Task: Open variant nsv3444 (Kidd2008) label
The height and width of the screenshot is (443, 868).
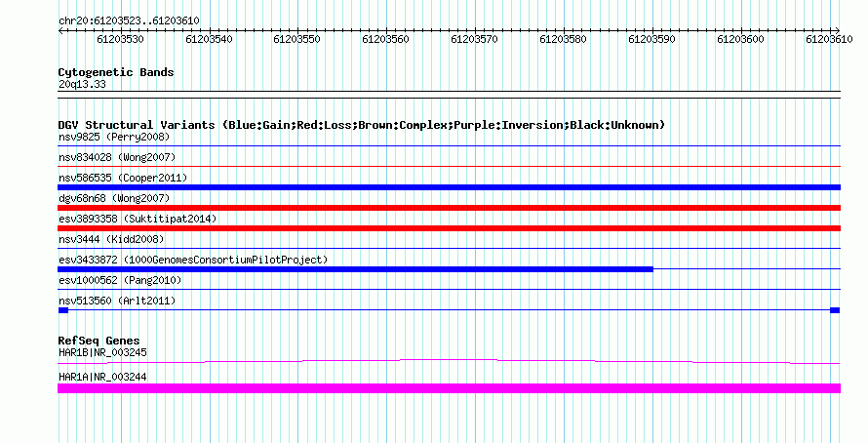Action: pyautogui.click(x=111, y=239)
